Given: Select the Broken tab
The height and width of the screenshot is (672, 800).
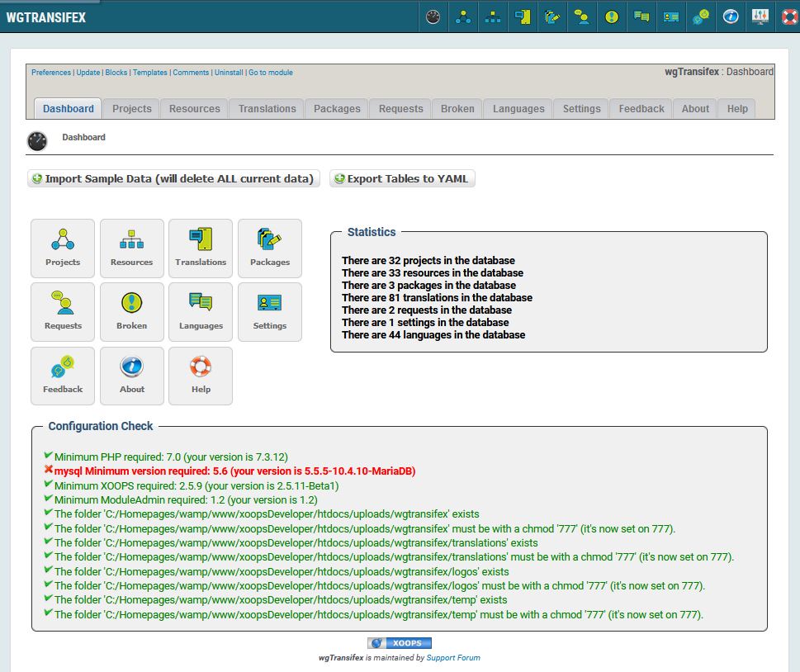Looking at the screenshot, I should click(x=457, y=109).
